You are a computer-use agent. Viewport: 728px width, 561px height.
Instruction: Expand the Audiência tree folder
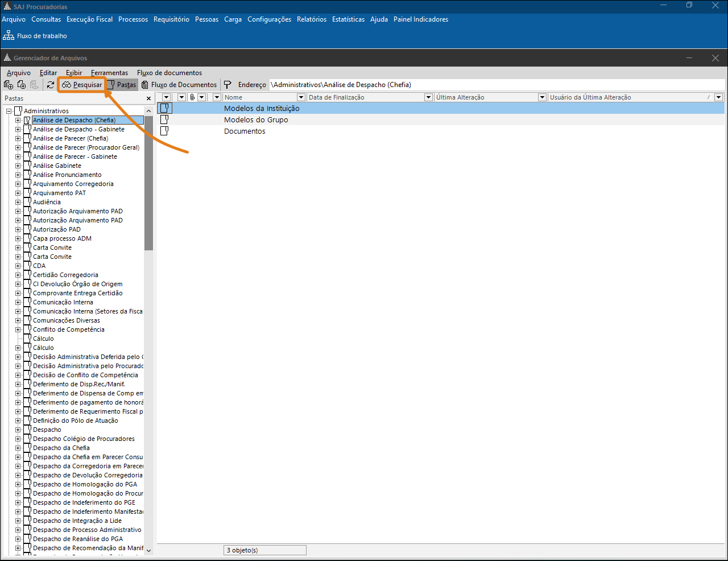(x=18, y=202)
